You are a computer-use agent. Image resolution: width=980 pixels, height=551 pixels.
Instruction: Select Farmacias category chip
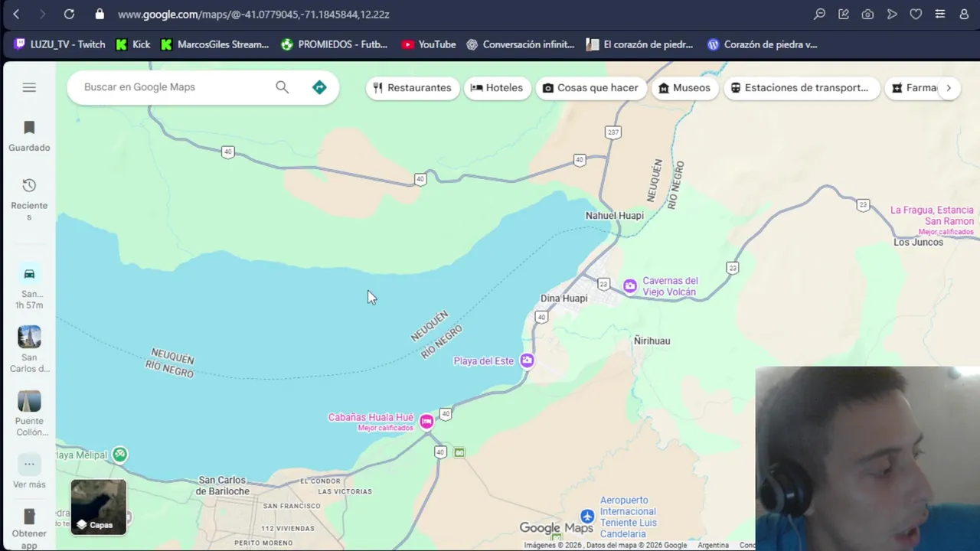[913, 88]
